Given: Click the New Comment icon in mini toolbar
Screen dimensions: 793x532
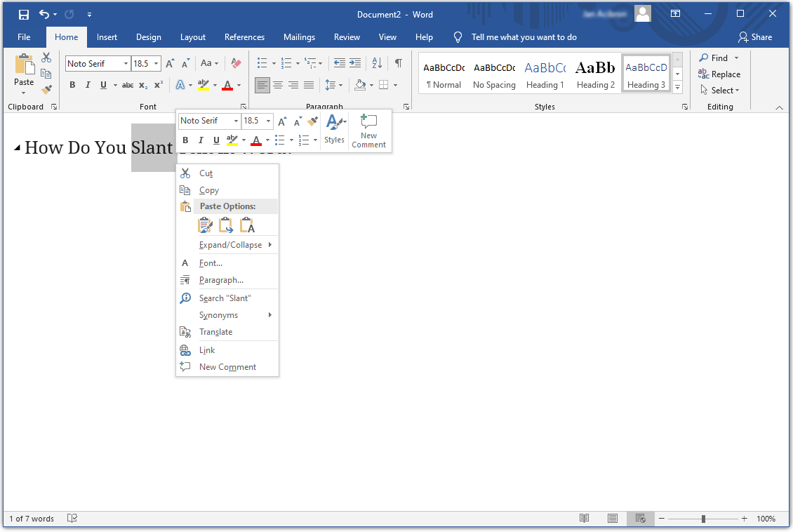Looking at the screenshot, I should click(368, 131).
